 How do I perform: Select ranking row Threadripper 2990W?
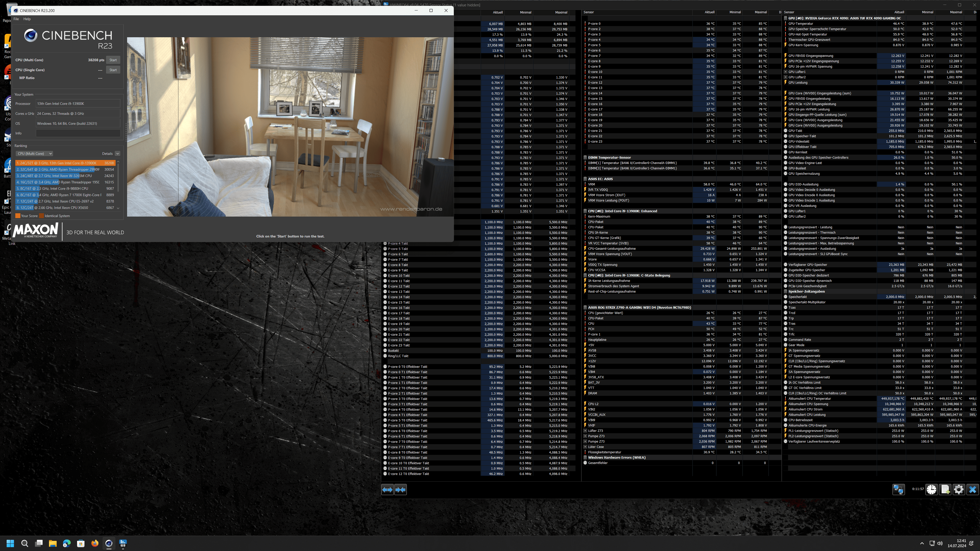pos(65,170)
